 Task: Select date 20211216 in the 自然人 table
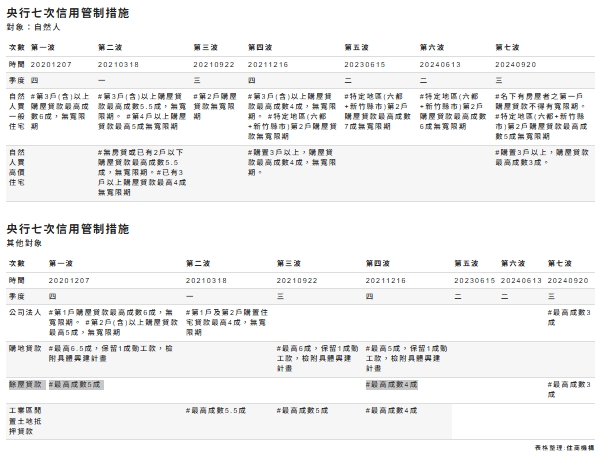coord(268,65)
